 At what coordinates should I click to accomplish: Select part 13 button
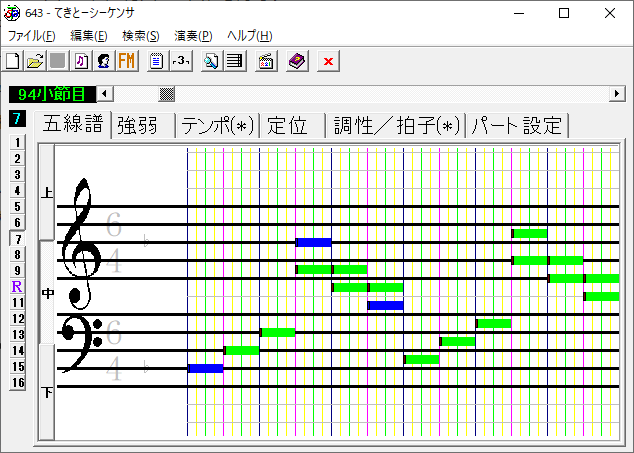click(x=17, y=334)
